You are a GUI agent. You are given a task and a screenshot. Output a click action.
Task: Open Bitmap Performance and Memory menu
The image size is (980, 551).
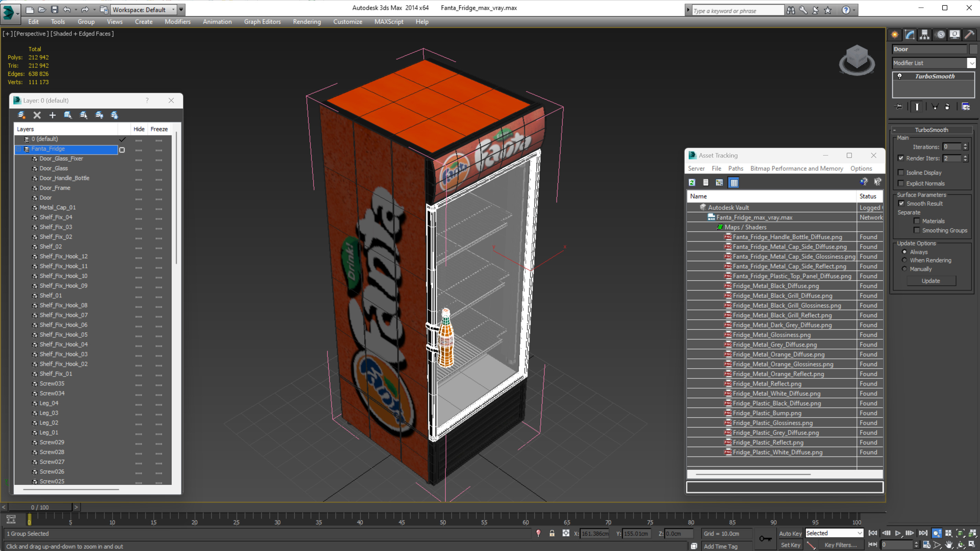(797, 168)
